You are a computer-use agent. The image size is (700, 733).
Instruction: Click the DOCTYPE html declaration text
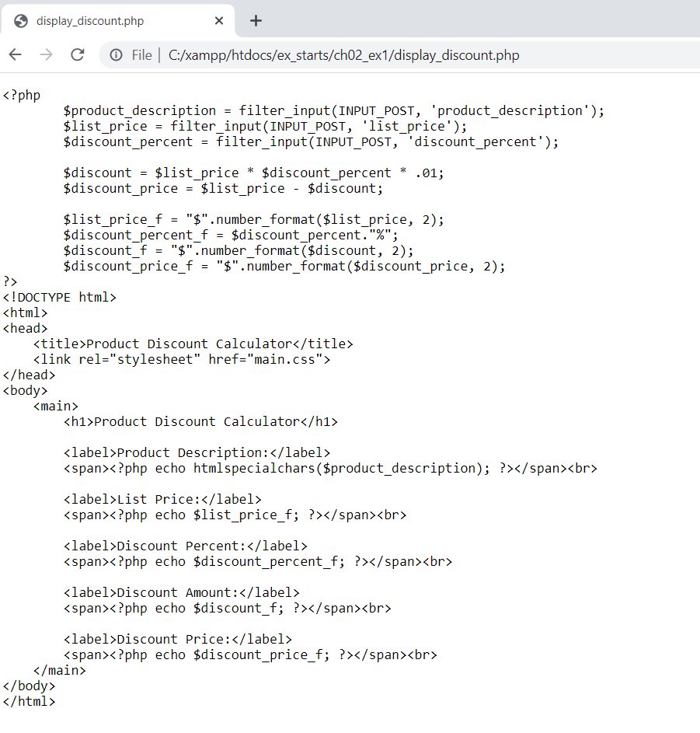58,297
